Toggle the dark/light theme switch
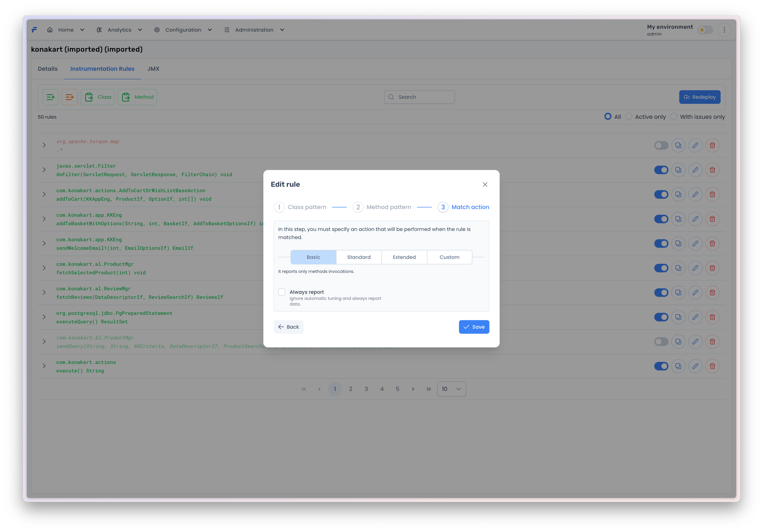 click(x=705, y=30)
